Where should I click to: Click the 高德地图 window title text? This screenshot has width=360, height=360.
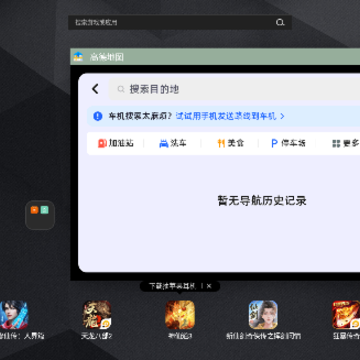tap(107, 57)
